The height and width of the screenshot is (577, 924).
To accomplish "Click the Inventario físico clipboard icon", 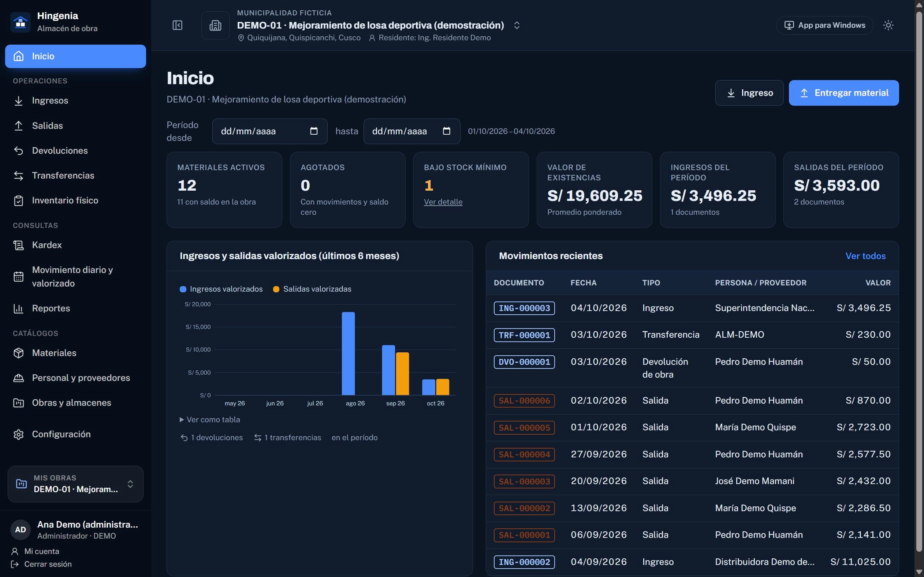I will [18, 201].
